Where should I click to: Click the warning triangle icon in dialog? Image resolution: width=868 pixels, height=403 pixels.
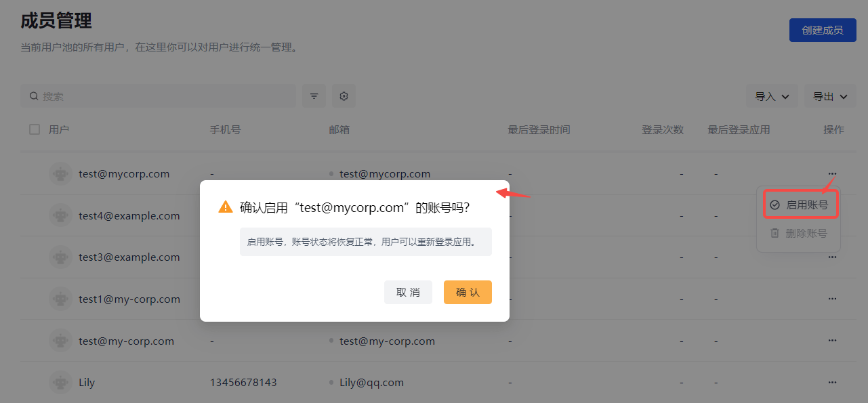point(226,207)
